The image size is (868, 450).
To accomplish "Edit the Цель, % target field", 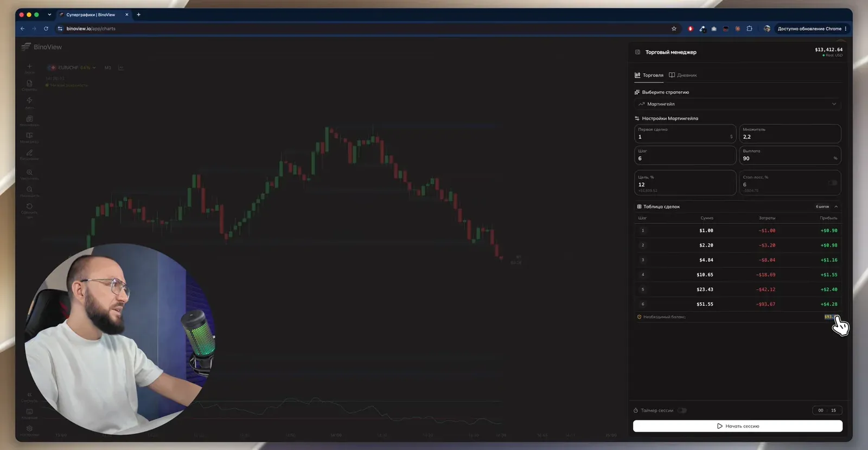I will click(685, 183).
